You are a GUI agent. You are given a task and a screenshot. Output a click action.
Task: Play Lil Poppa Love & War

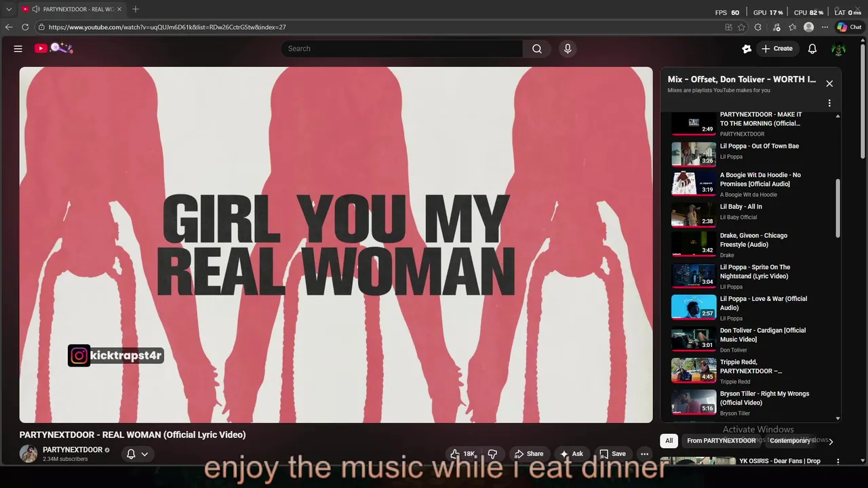pyautogui.click(x=749, y=308)
